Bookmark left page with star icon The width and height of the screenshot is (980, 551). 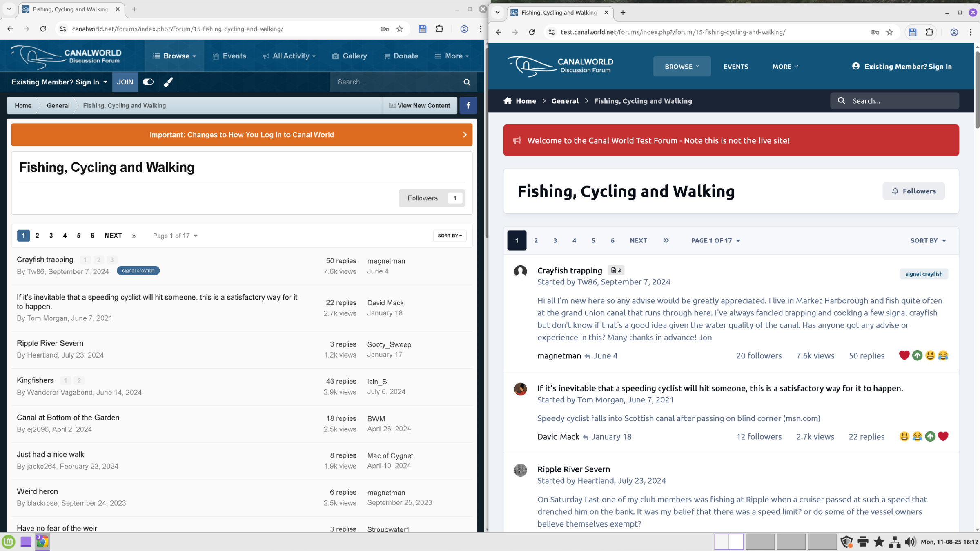399,29
